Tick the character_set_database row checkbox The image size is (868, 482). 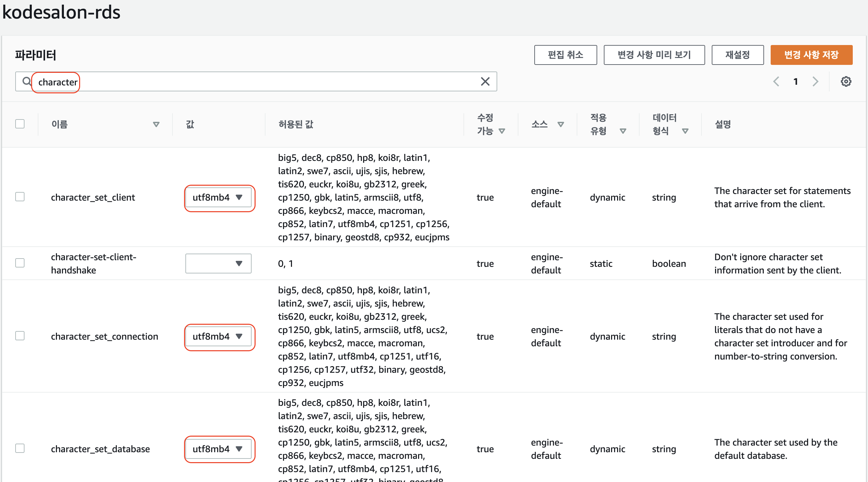click(20, 448)
